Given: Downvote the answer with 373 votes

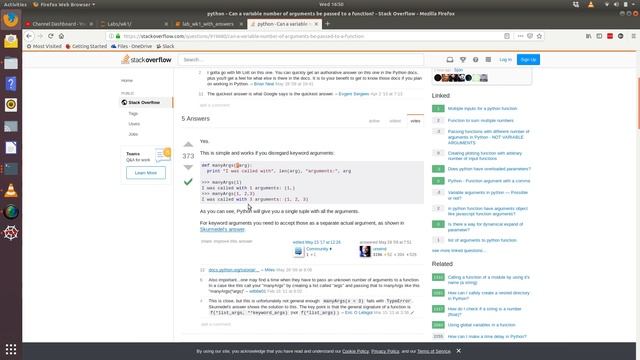Looking at the screenshot, I should (188, 167).
